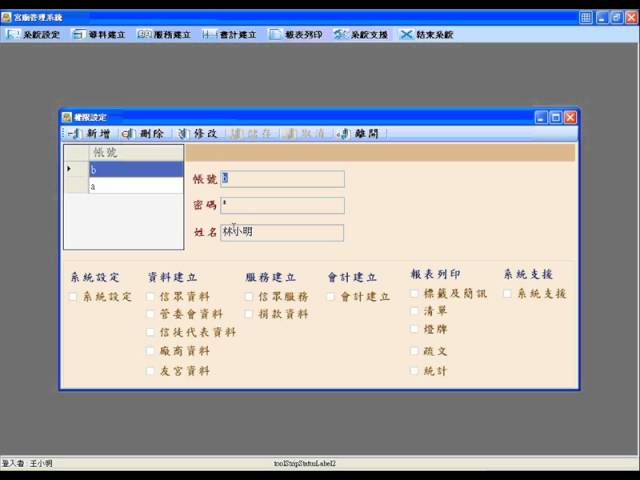Open the 服務建立 menu
The height and width of the screenshot is (480, 640).
164,35
